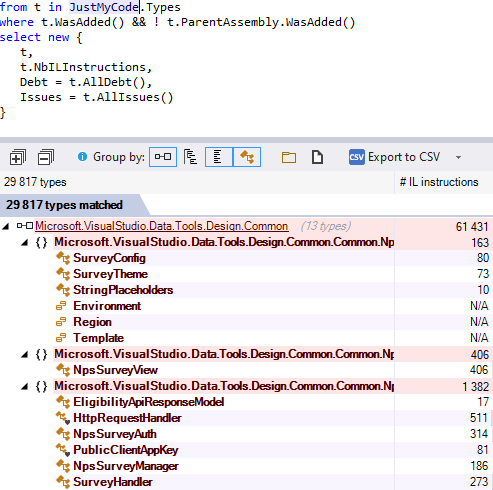
Task: Click Export to CSV button
Action: [395, 157]
